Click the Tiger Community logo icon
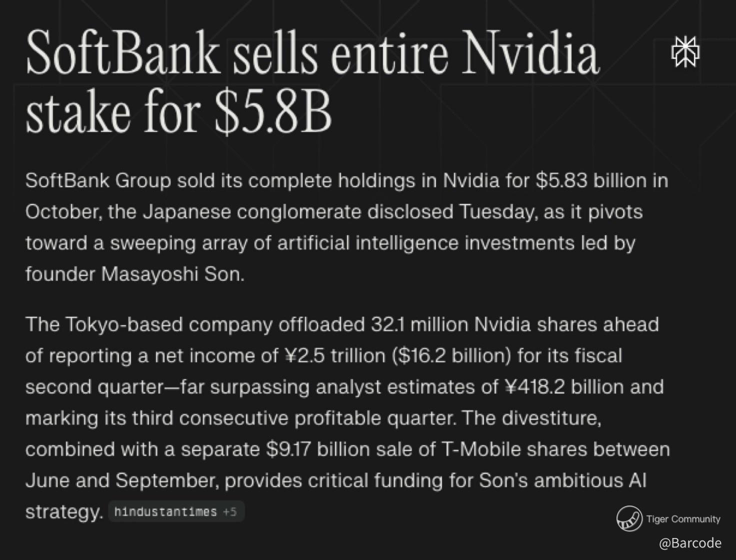The width and height of the screenshot is (736, 560). (x=629, y=519)
